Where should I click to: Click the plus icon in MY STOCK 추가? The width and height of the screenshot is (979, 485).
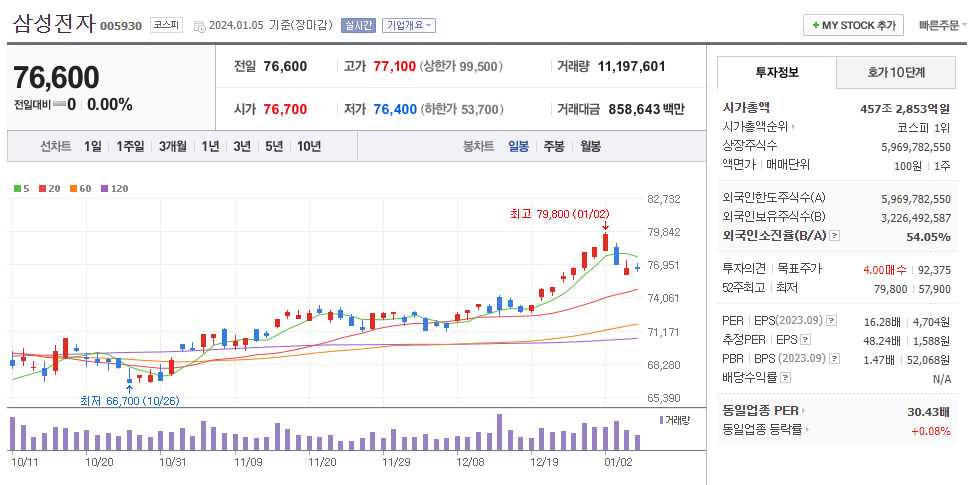(815, 26)
